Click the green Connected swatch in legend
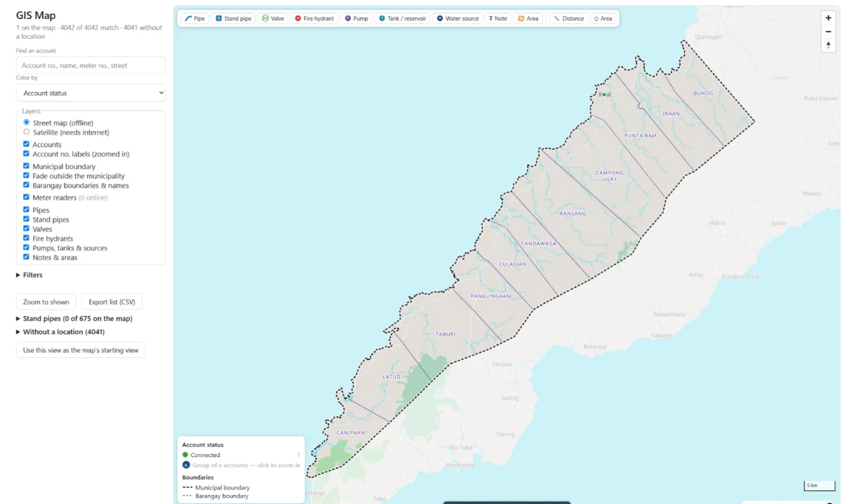The image size is (851, 504). (x=186, y=455)
